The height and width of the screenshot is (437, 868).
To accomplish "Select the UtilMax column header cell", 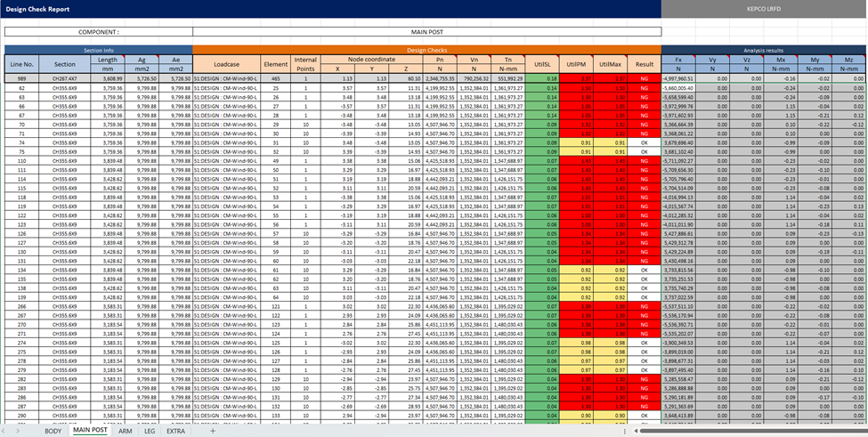I will (x=610, y=64).
